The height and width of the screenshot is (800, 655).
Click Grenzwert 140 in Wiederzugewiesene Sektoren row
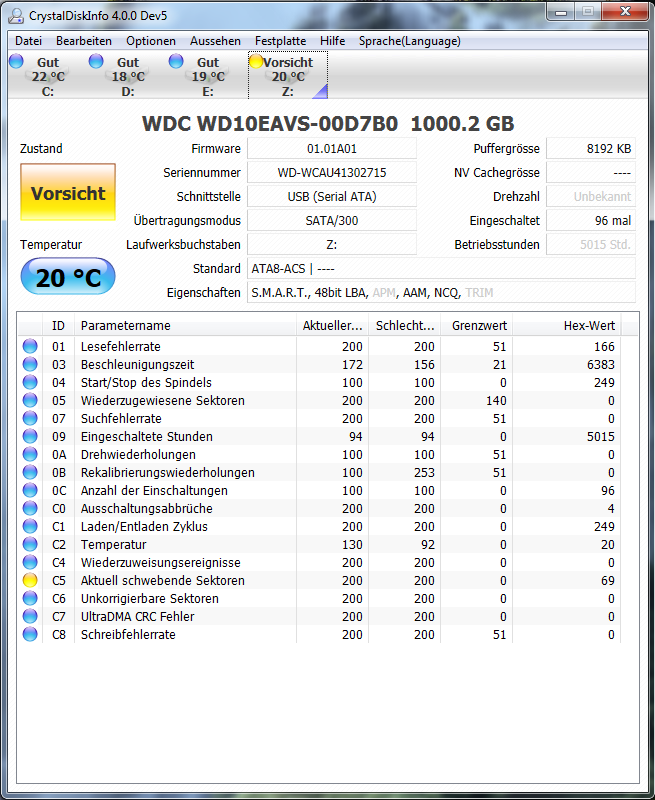[x=496, y=401]
